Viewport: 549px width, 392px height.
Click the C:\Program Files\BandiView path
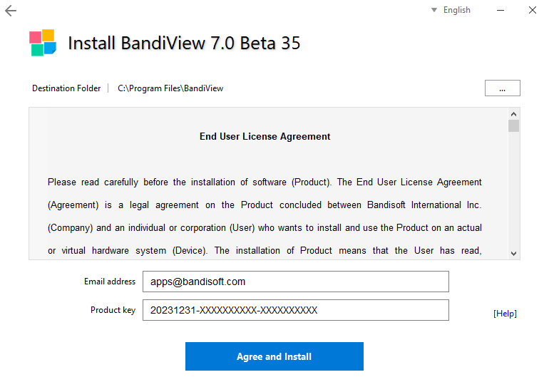(170, 88)
